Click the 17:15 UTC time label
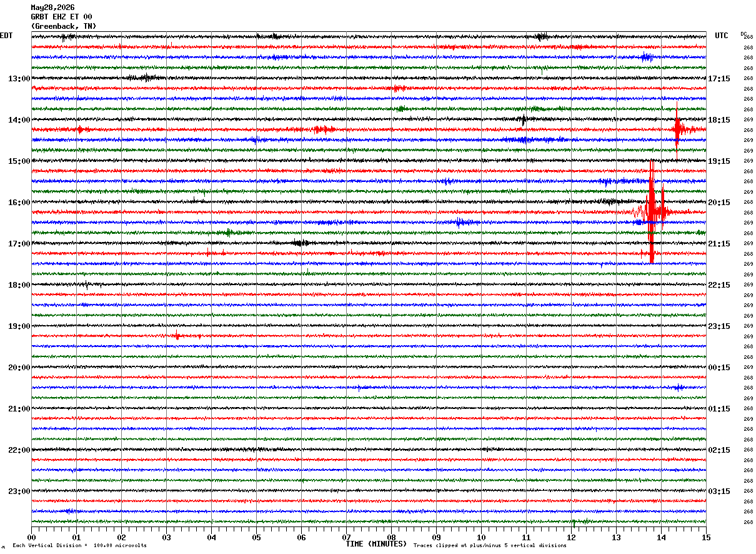Viewport: 756px width, 554px height. click(x=719, y=79)
